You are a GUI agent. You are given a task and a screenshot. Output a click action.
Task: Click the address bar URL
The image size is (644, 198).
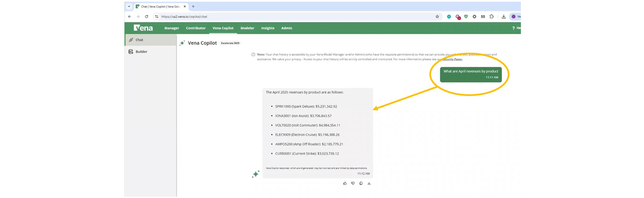[x=184, y=16]
